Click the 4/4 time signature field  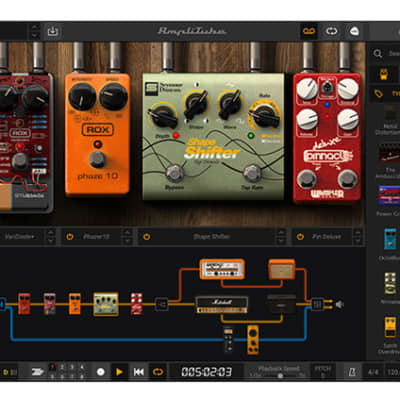pos(373,372)
